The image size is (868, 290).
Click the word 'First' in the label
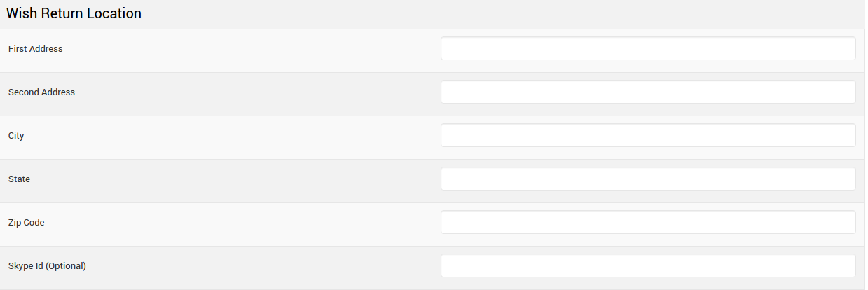point(17,49)
